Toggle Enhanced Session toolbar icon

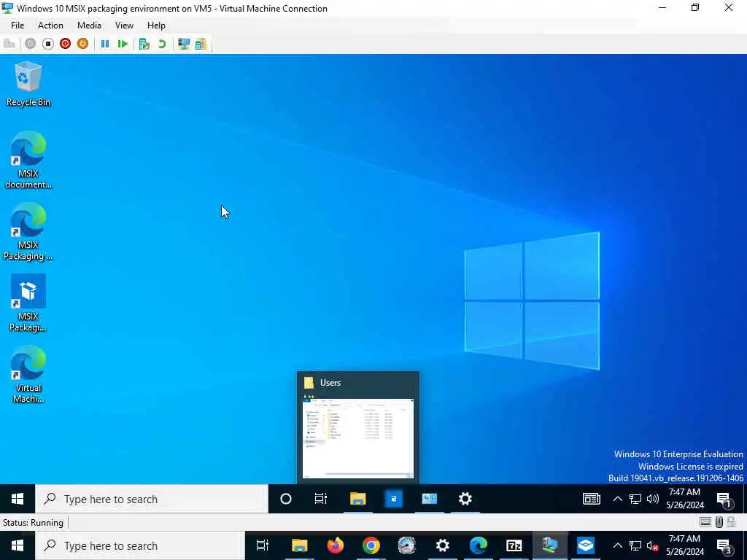click(x=184, y=44)
